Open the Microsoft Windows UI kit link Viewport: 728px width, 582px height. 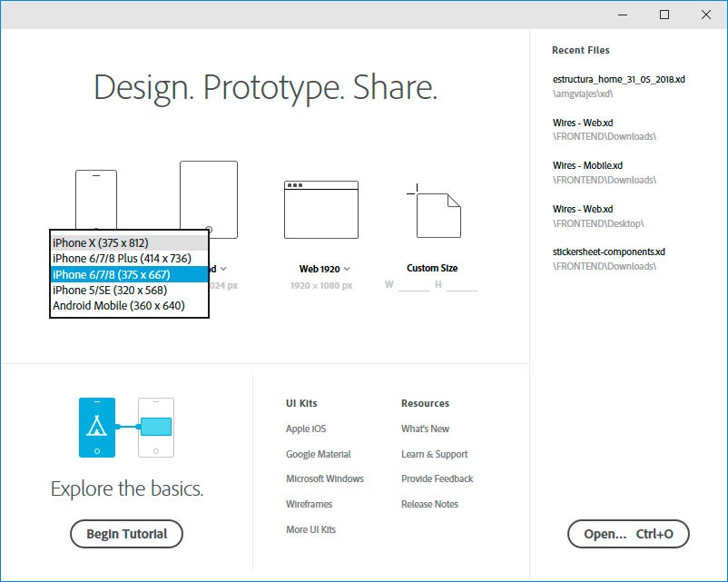pos(325,478)
